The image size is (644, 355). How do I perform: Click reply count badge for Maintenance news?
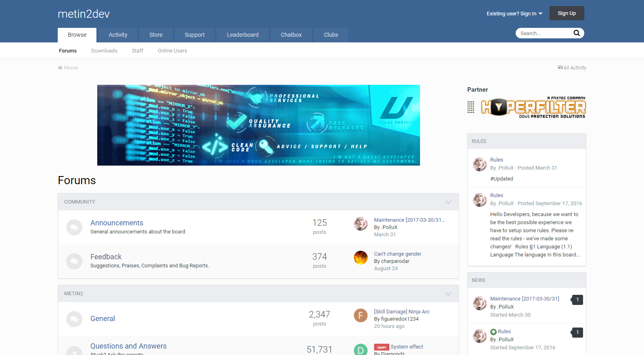click(x=577, y=300)
